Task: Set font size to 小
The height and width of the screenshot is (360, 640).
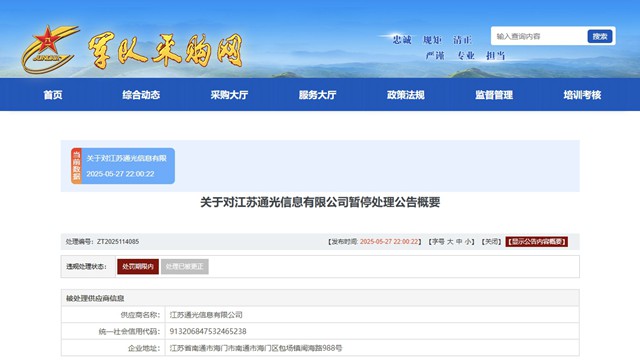Action: [x=468, y=242]
